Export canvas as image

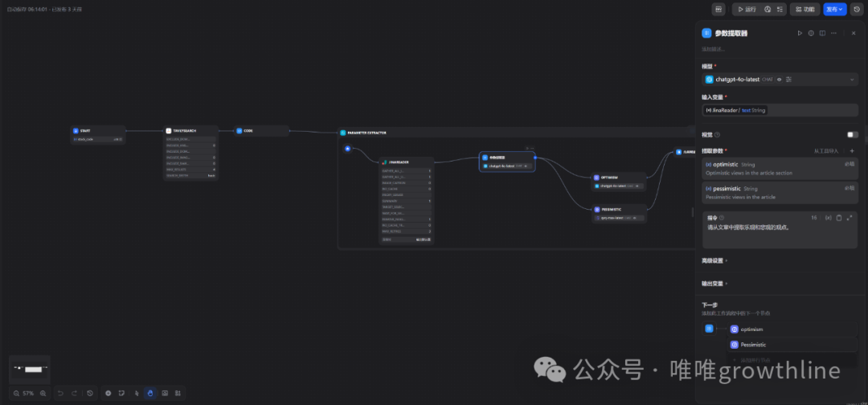[x=165, y=394]
